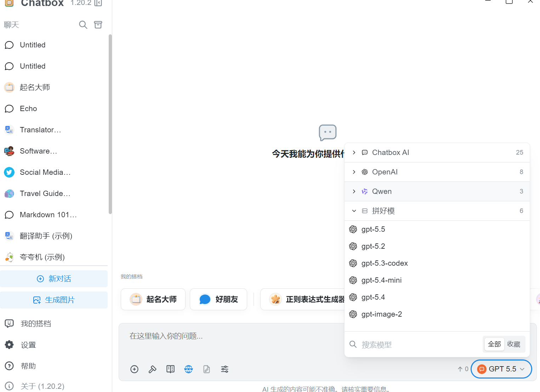Click the 翻译助手 (示例) avatar icon
The image size is (540, 392).
9,236
